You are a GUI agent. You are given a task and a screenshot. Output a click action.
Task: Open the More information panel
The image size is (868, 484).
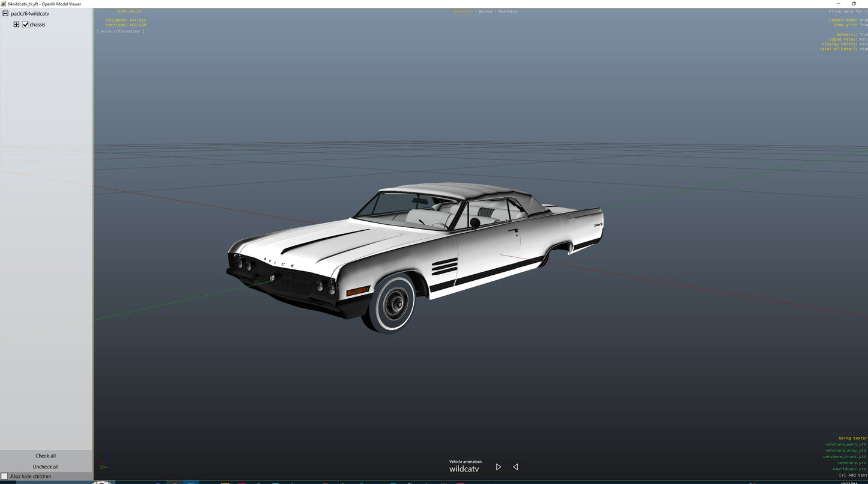121,31
